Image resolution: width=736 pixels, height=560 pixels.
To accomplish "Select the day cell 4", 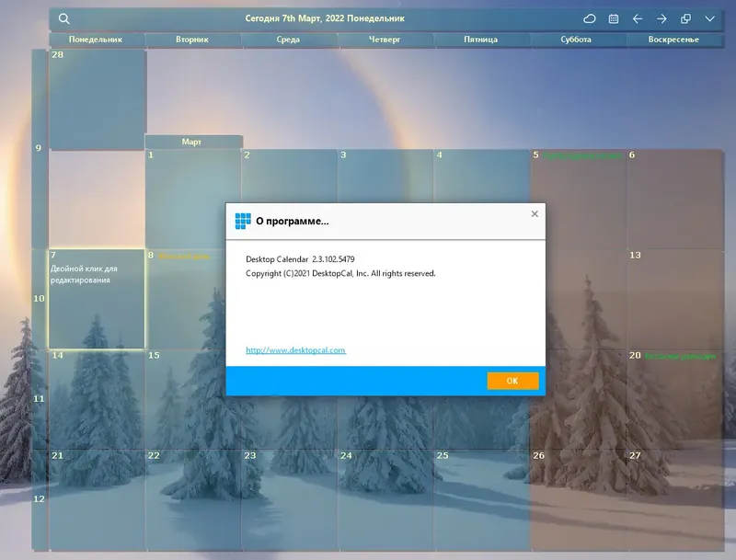I will (x=481, y=177).
